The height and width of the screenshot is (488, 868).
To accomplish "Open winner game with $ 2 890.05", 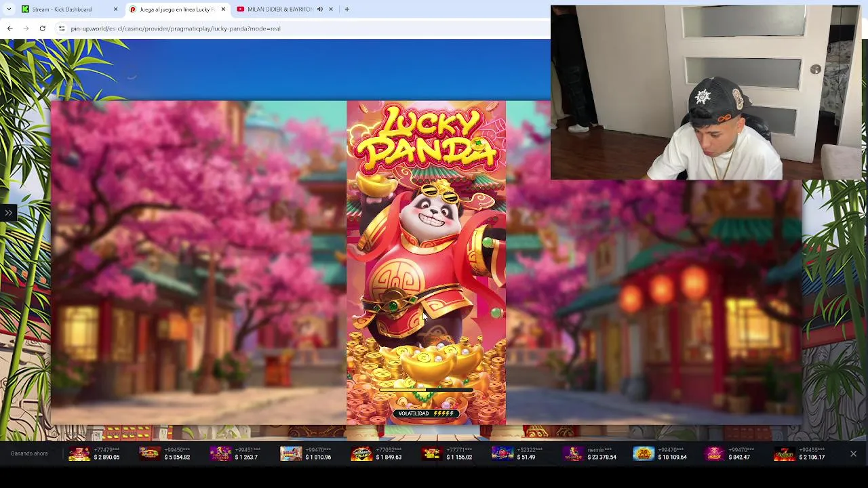I will pos(94,453).
